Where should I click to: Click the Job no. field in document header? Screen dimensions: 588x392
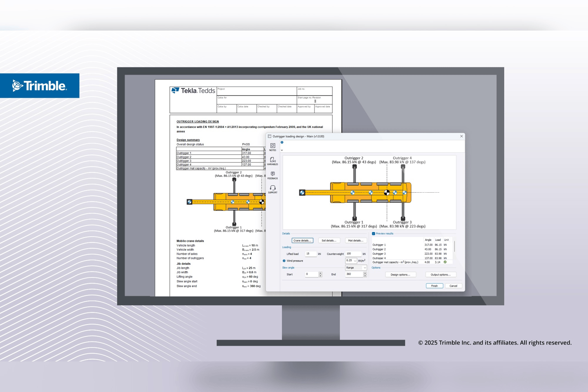(x=314, y=91)
